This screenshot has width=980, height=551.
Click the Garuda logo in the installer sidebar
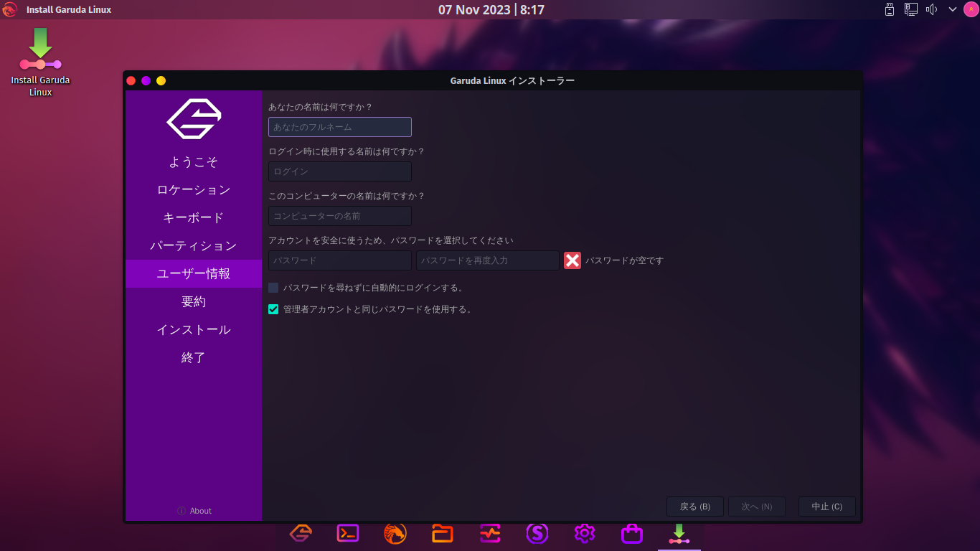(x=194, y=118)
